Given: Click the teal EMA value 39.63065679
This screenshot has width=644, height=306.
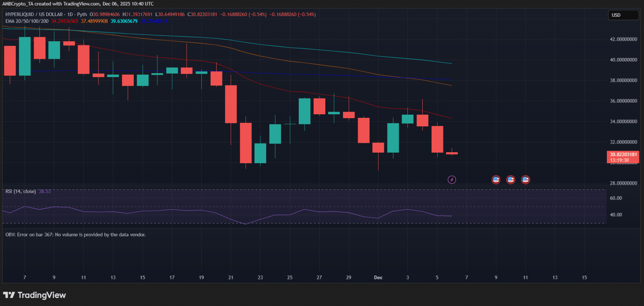Looking at the screenshot, I should 124,21.
